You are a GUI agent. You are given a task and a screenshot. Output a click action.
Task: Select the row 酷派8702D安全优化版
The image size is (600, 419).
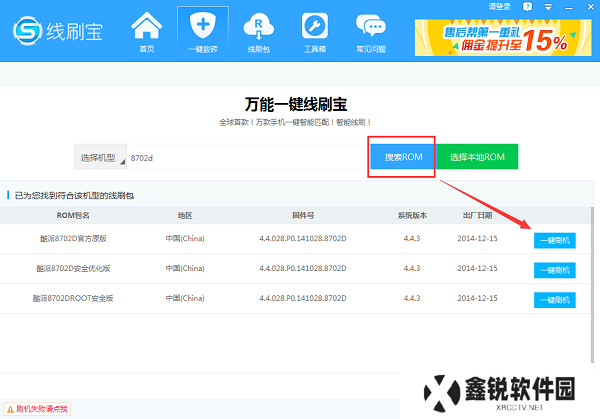coord(295,269)
